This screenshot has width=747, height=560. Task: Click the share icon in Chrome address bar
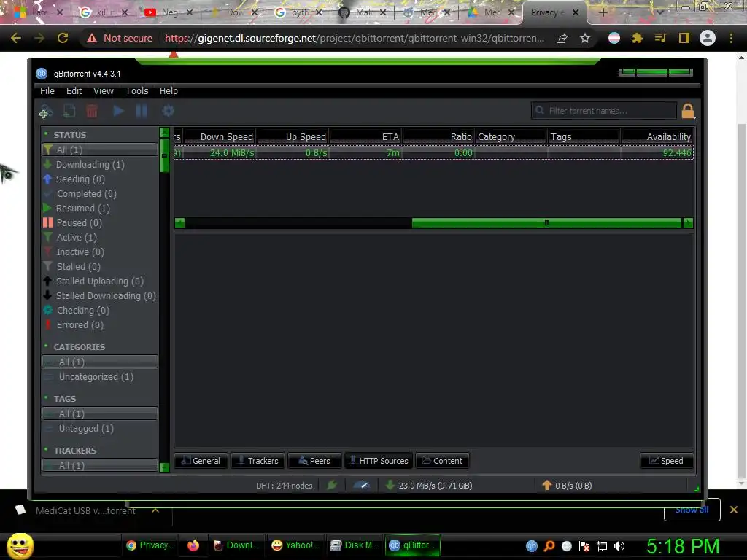[x=562, y=39]
